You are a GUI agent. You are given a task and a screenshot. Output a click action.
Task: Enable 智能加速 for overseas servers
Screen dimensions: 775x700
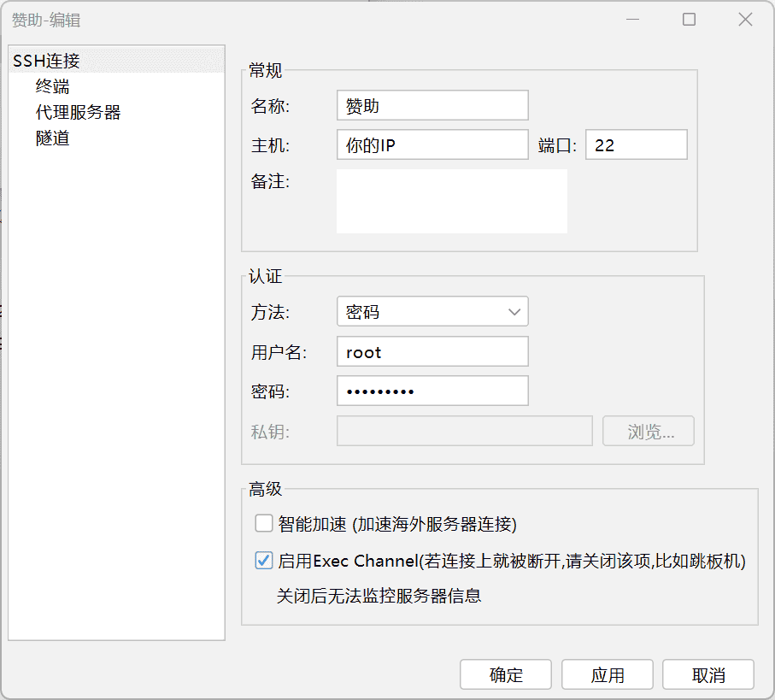point(264,522)
